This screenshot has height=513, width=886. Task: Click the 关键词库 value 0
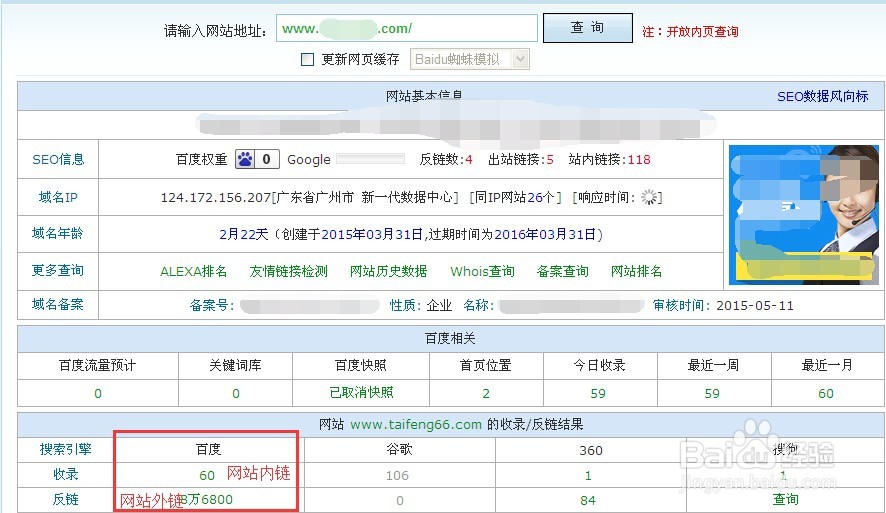[236, 393]
